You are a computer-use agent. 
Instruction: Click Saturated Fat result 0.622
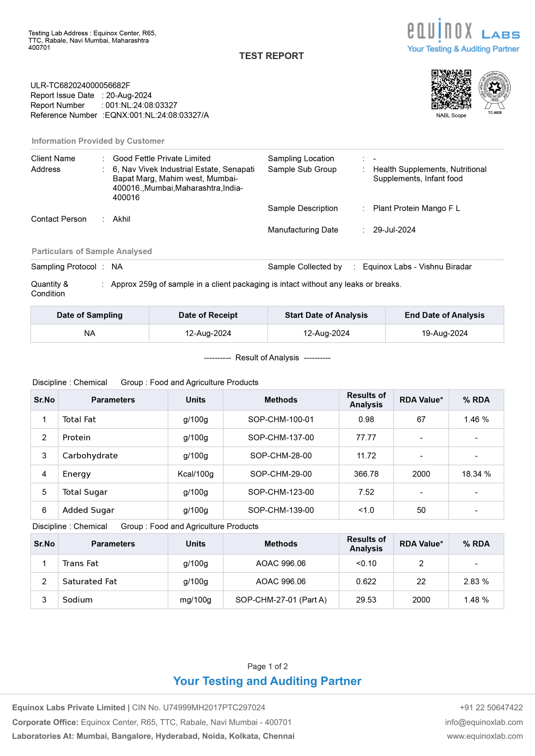coord(366,581)
